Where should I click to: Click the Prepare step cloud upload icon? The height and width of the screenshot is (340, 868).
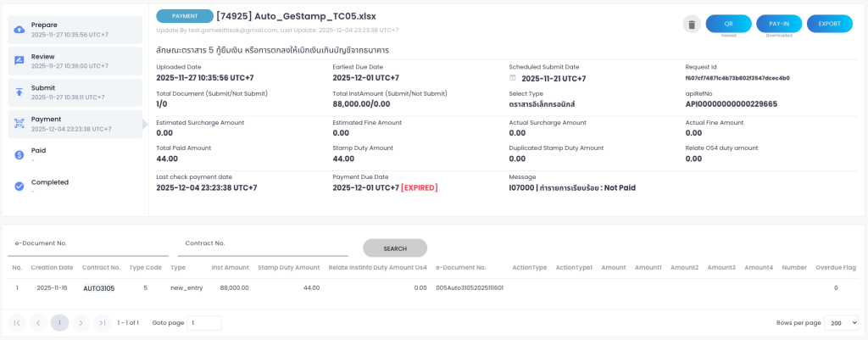[19, 30]
